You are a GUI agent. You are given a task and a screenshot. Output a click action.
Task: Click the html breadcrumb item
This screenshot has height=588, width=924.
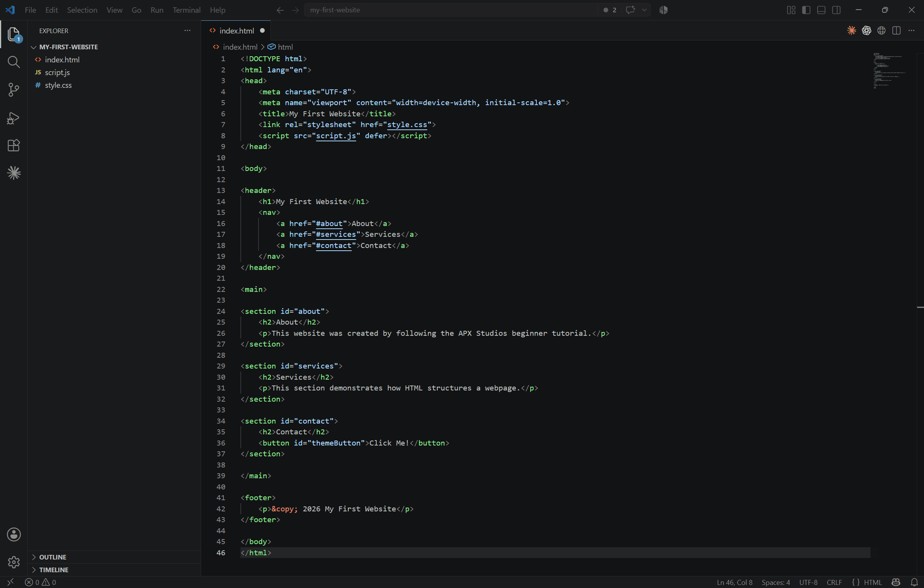click(285, 47)
